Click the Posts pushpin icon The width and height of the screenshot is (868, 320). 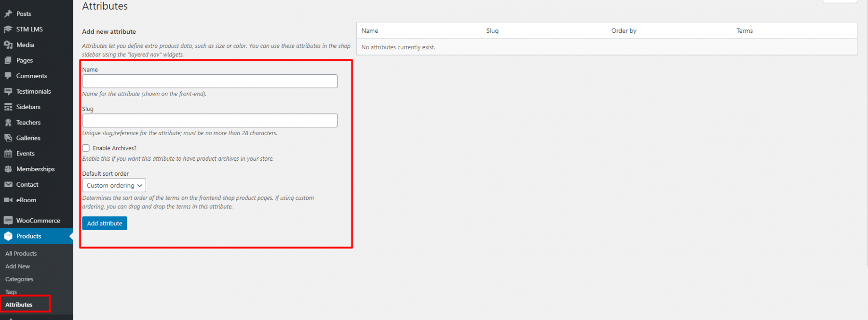coord(8,14)
